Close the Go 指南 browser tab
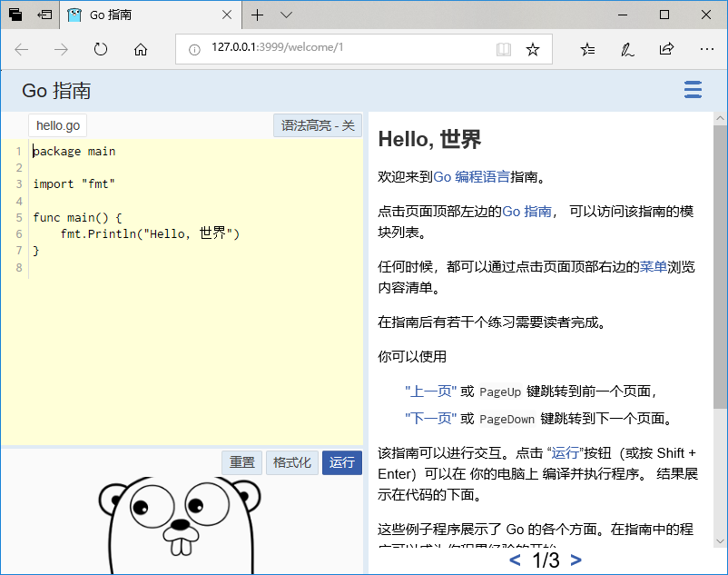Image resolution: width=728 pixels, height=575 pixels. (x=227, y=15)
